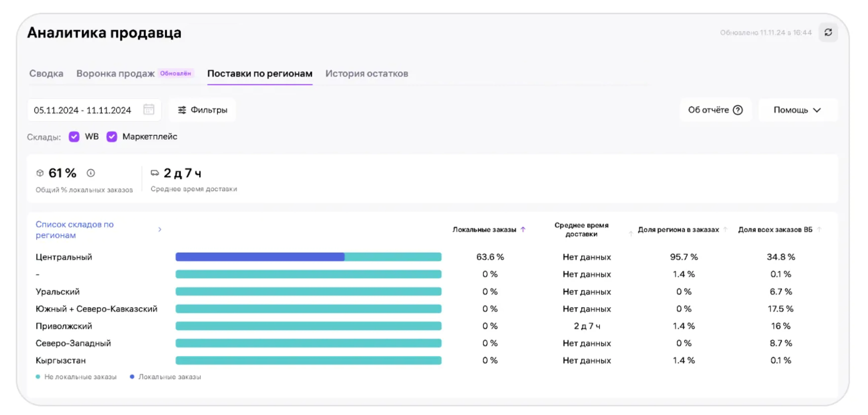The height and width of the screenshot is (415, 868).
Task: Sort by Локальные заказы arrow
Action: [523, 230]
